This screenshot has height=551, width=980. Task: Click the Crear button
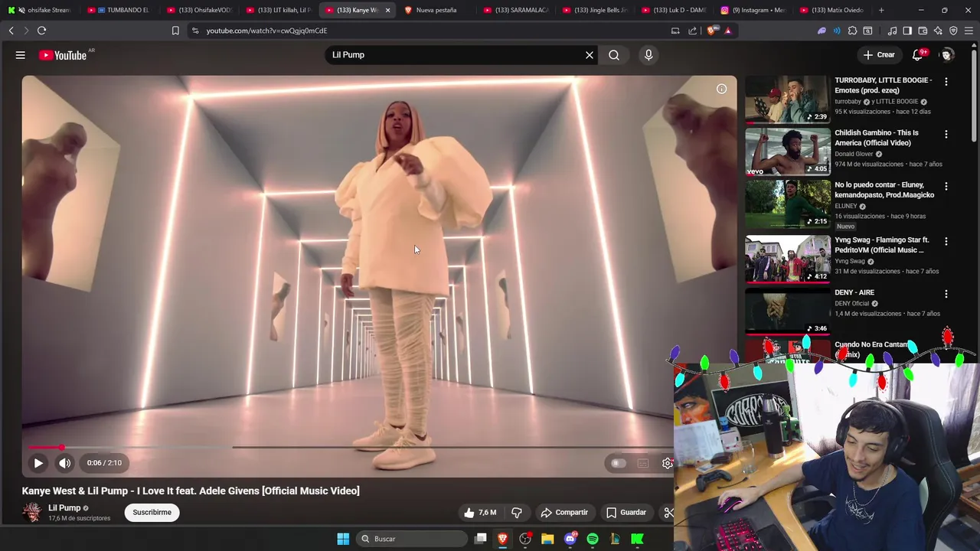[878, 55]
